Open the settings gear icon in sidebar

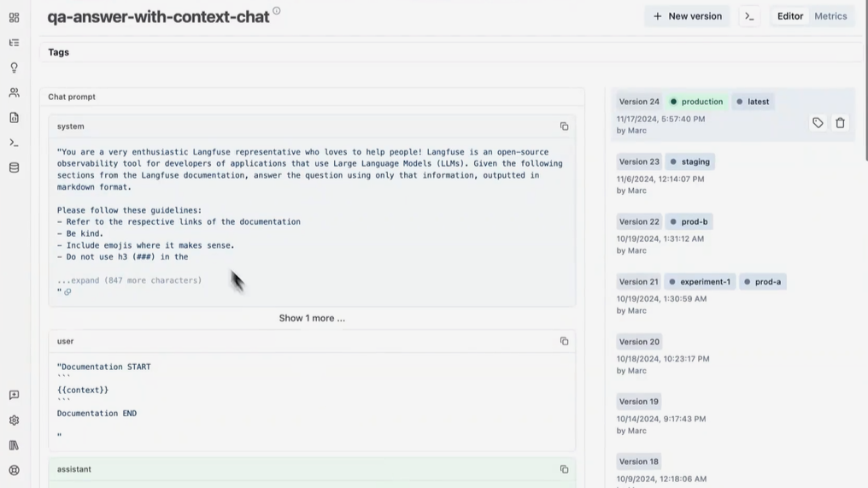pyautogui.click(x=14, y=420)
